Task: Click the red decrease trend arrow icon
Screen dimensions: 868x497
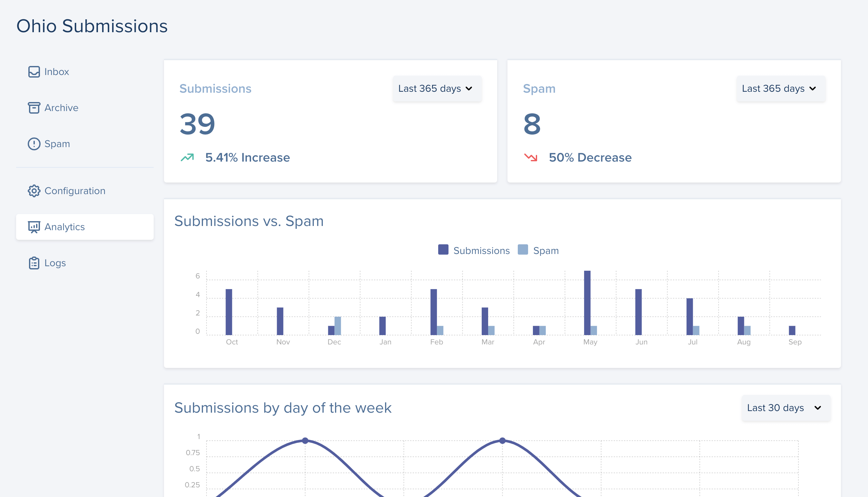Action: [531, 157]
